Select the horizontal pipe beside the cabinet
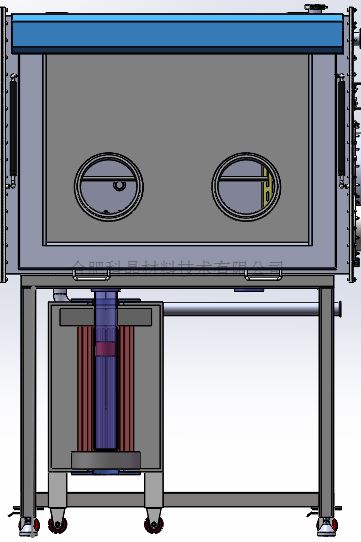This screenshot has width=361, height=542. [252, 309]
